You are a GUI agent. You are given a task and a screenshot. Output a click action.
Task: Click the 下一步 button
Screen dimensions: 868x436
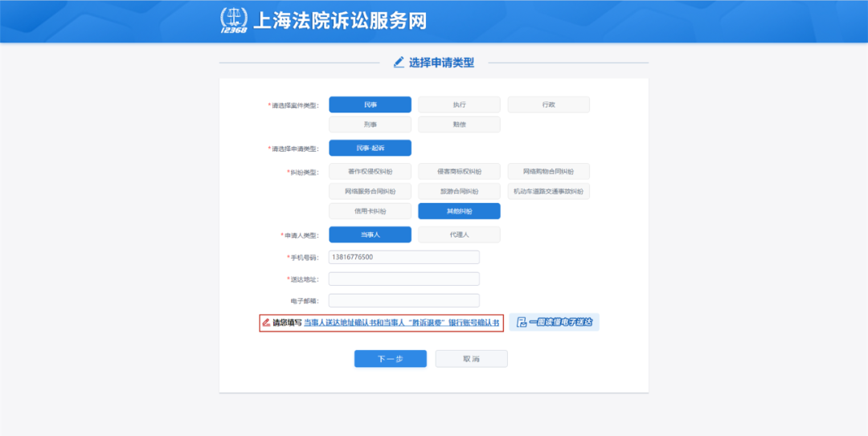(391, 359)
